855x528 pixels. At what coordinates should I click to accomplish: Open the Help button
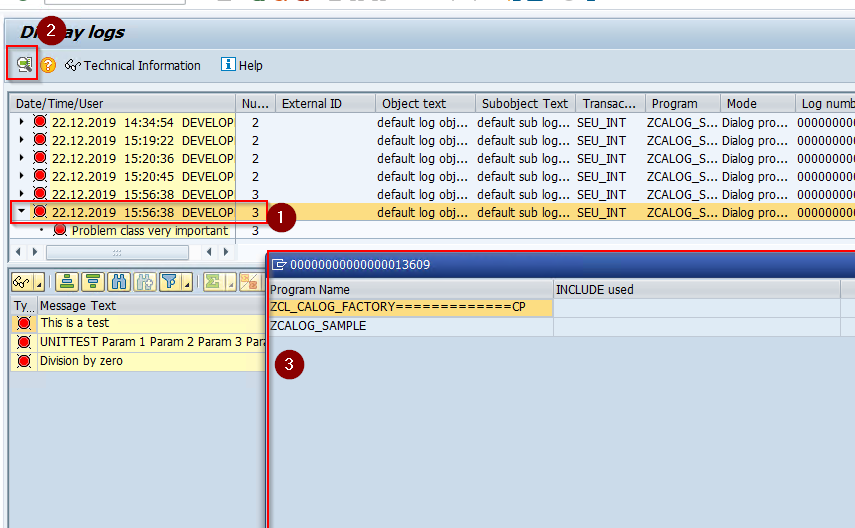(x=242, y=65)
